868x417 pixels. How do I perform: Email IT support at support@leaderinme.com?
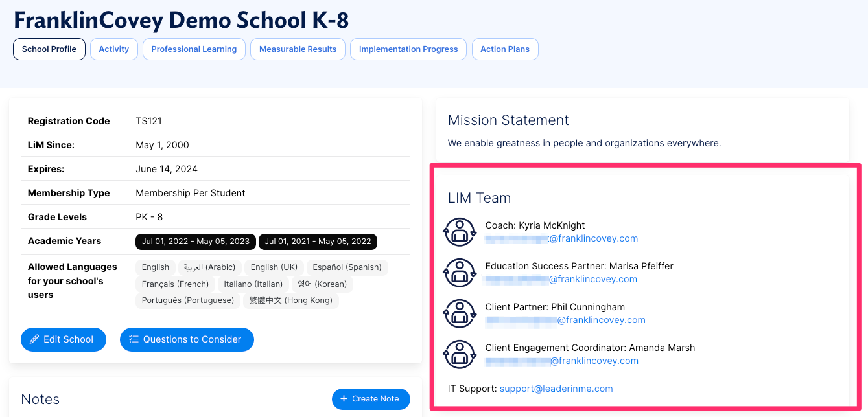(x=556, y=389)
